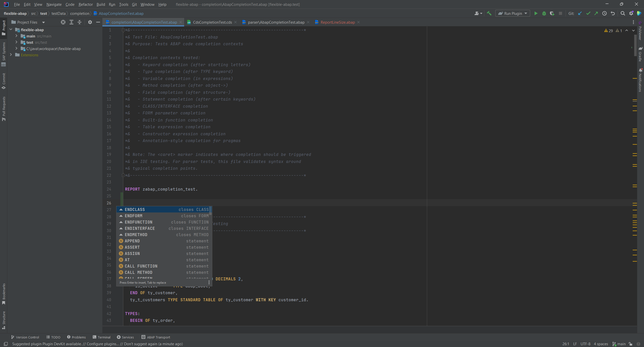Click the Git update project blue arrow
The height and width of the screenshot is (347, 644).
coord(580,13)
